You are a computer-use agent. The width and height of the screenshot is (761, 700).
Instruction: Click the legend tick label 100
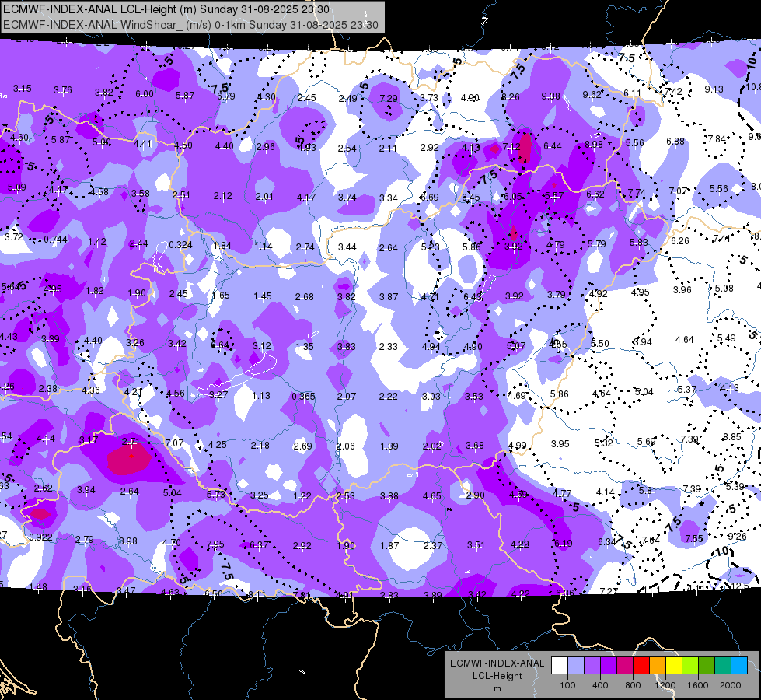coord(567,685)
